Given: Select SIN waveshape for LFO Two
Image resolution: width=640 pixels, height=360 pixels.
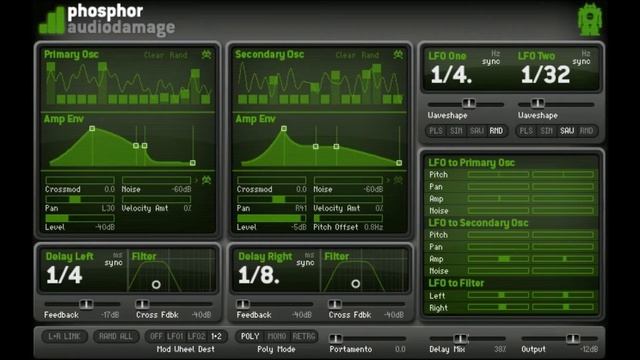Looking at the screenshot, I should (546, 131).
